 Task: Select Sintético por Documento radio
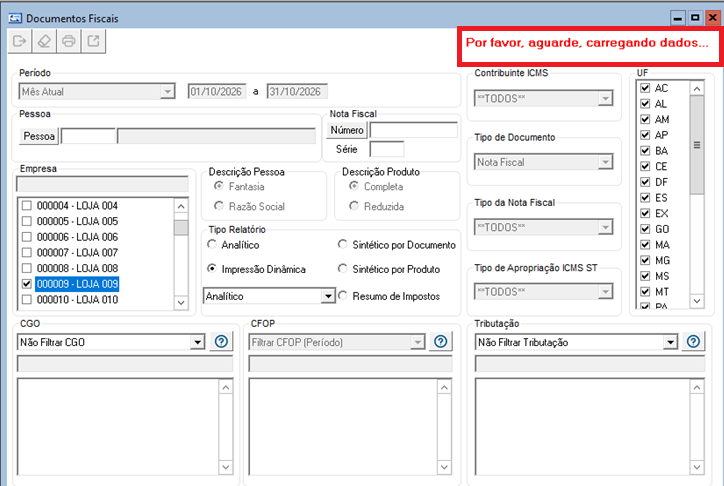click(342, 244)
